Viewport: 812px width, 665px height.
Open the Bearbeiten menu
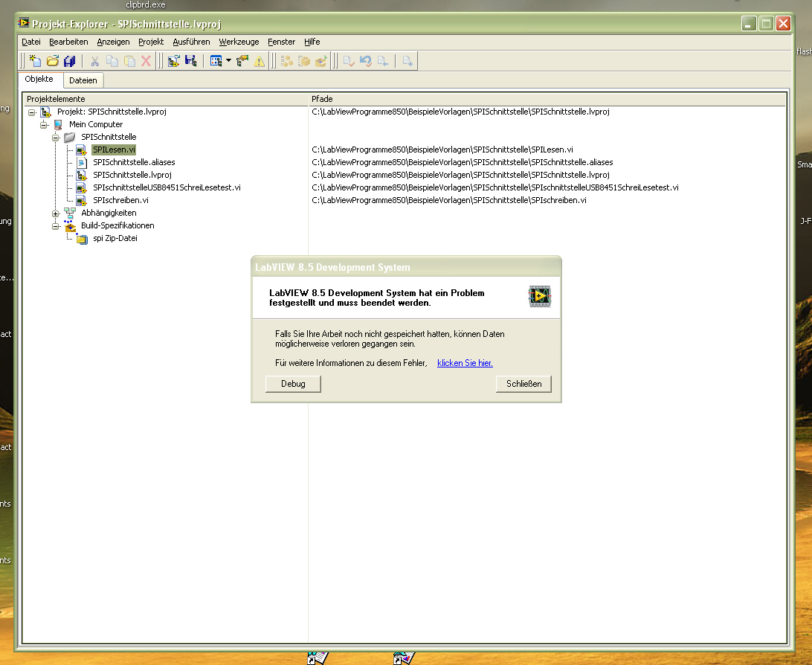(x=68, y=42)
